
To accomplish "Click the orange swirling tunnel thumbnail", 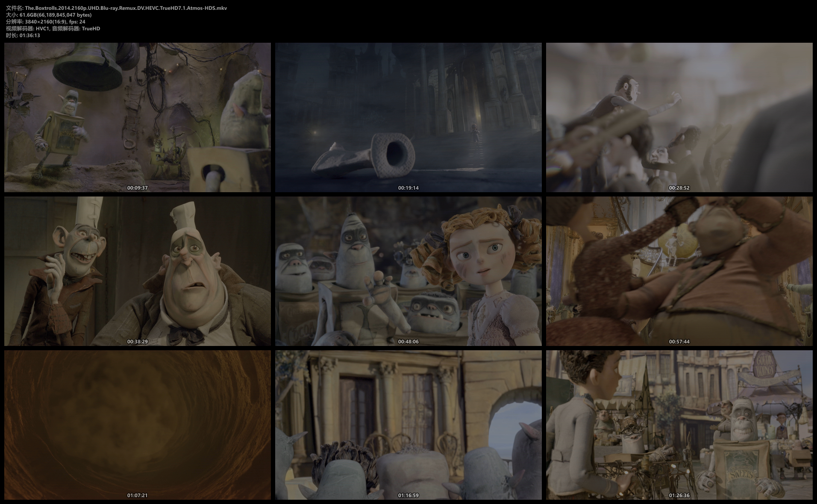I will tap(137, 425).
